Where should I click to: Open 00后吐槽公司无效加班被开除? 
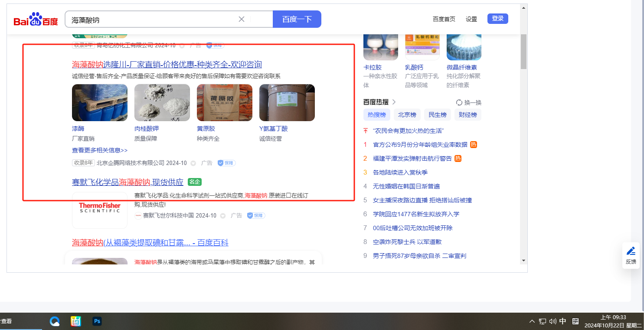point(413,228)
